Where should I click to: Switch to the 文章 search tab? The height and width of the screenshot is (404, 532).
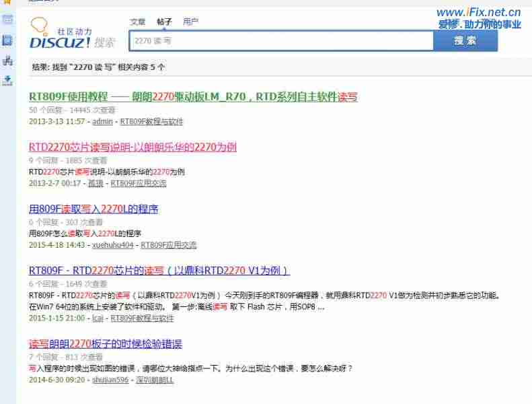point(137,22)
